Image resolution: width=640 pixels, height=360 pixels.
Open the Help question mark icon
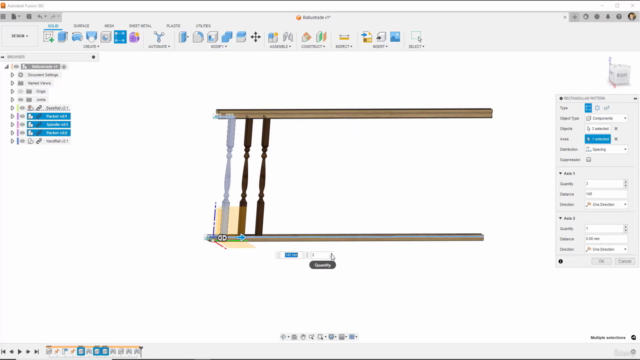(x=619, y=17)
